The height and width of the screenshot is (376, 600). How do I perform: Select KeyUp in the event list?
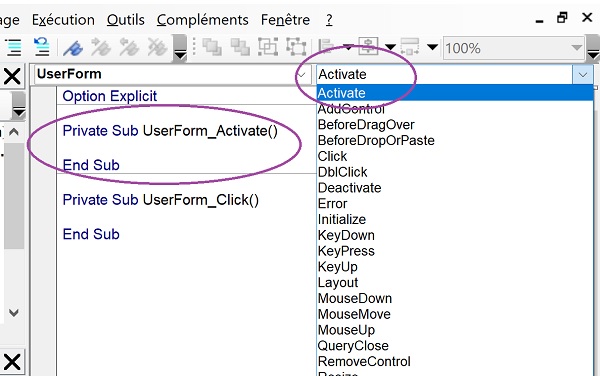tap(455, 267)
